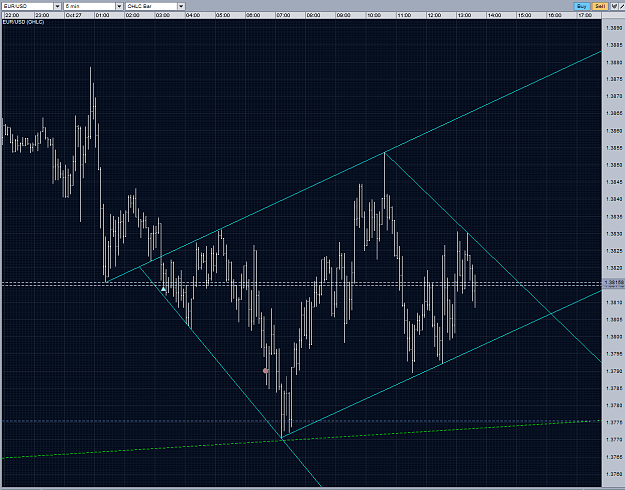Click the 17:00 time axis label

(x=585, y=15)
